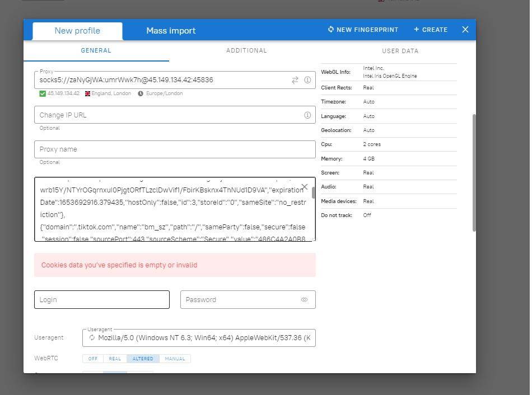Click the Geolocation 'Auto' value
The width and height of the screenshot is (532, 395).
pyautogui.click(x=369, y=130)
